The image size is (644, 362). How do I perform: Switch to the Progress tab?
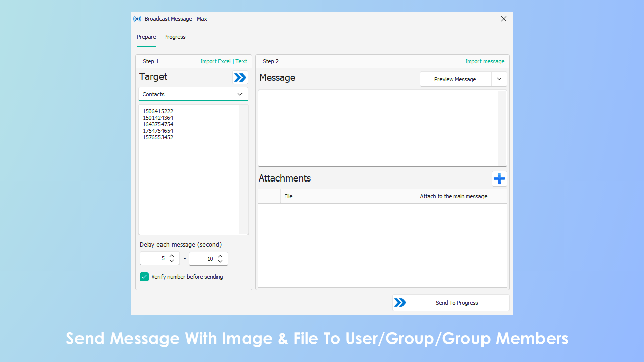pyautogui.click(x=175, y=37)
